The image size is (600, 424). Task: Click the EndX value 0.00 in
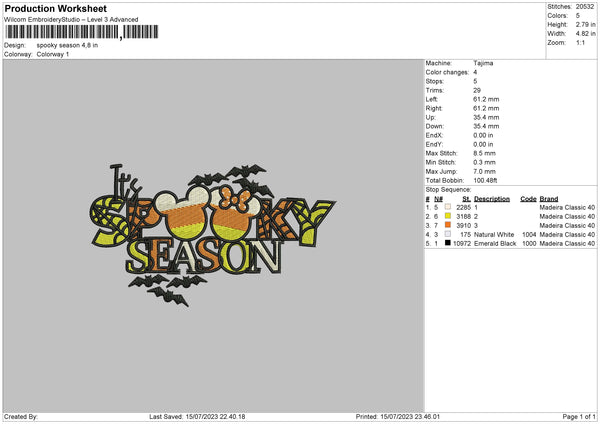[483, 135]
